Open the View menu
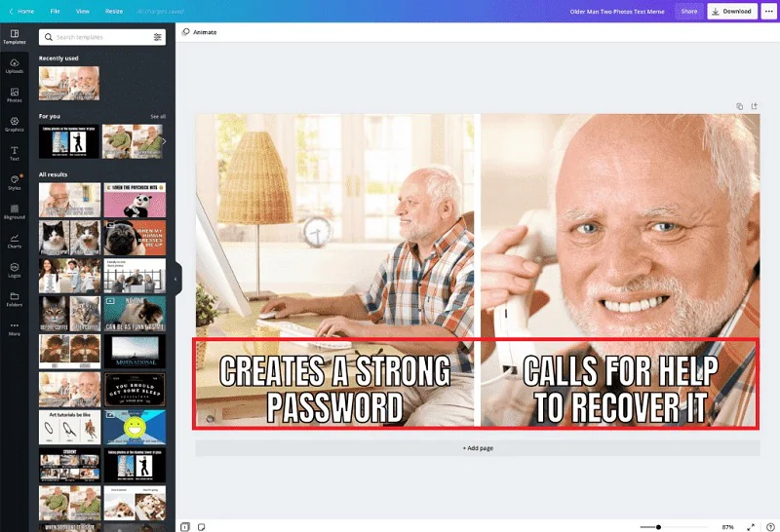The height and width of the screenshot is (532, 780). [x=83, y=11]
